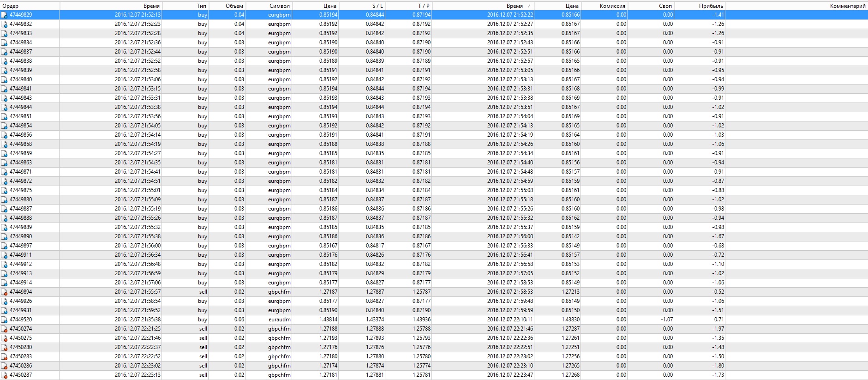This screenshot has height=380, width=868.
Task: Click the symbol cell 'euraudm'
Action: pyautogui.click(x=279, y=320)
